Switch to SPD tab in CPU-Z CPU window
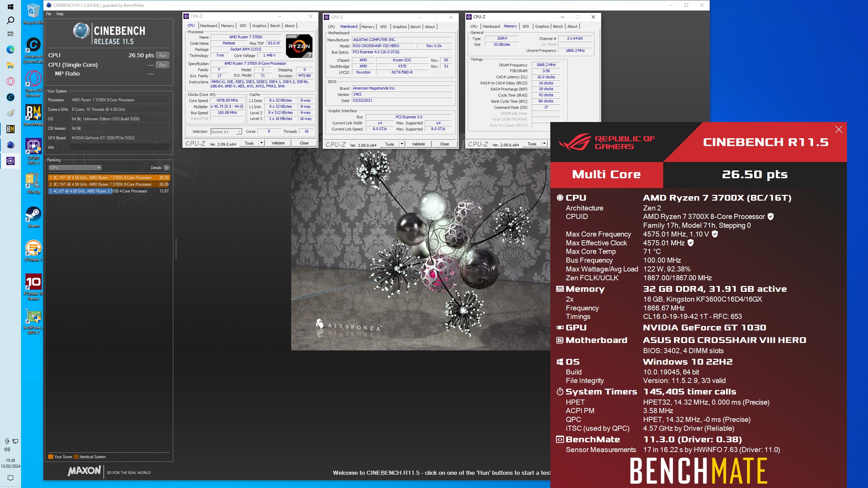 (x=243, y=26)
